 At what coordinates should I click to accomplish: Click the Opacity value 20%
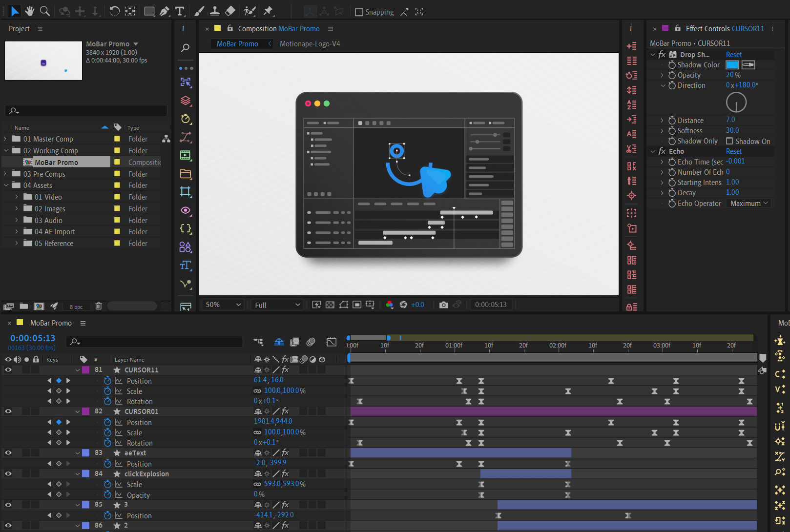pos(733,75)
